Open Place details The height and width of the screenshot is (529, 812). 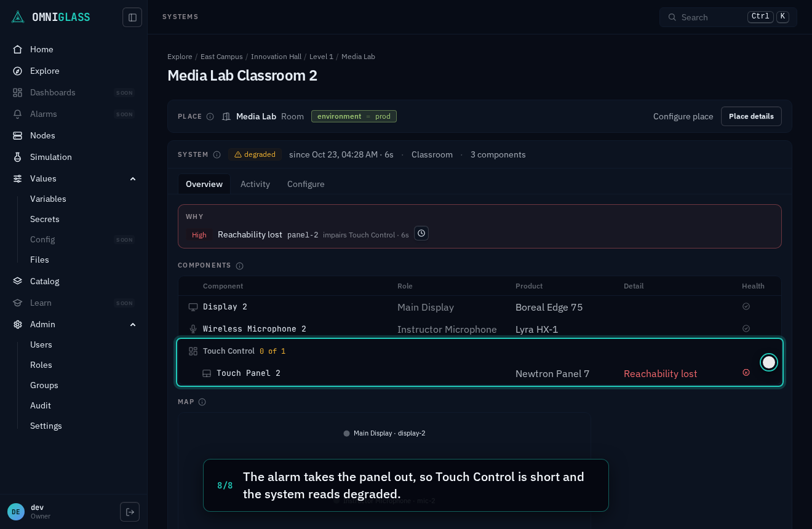pyautogui.click(x=751, y=116)
